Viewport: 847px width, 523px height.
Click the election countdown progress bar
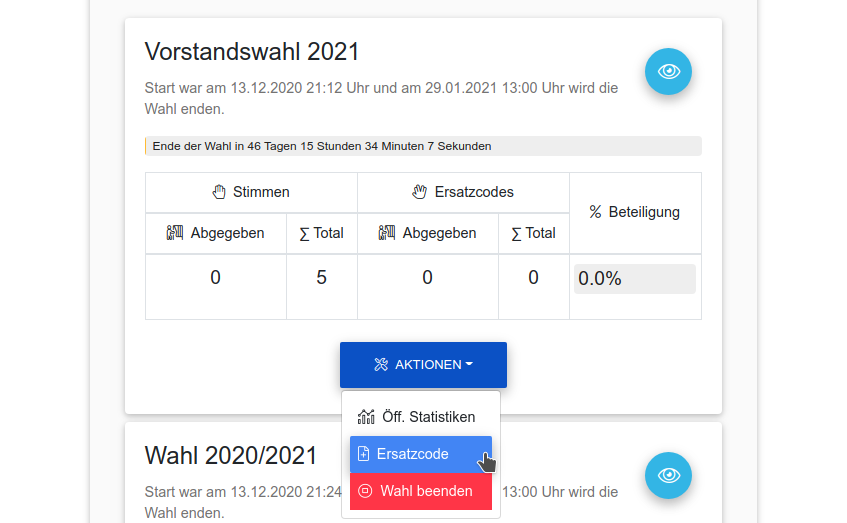coord(423,146)
